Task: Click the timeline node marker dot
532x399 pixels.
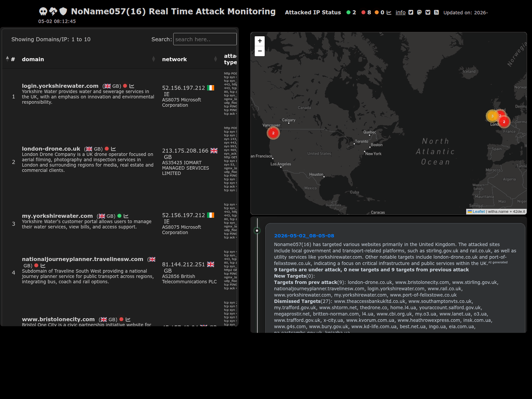Action: [x=257, y=231]
